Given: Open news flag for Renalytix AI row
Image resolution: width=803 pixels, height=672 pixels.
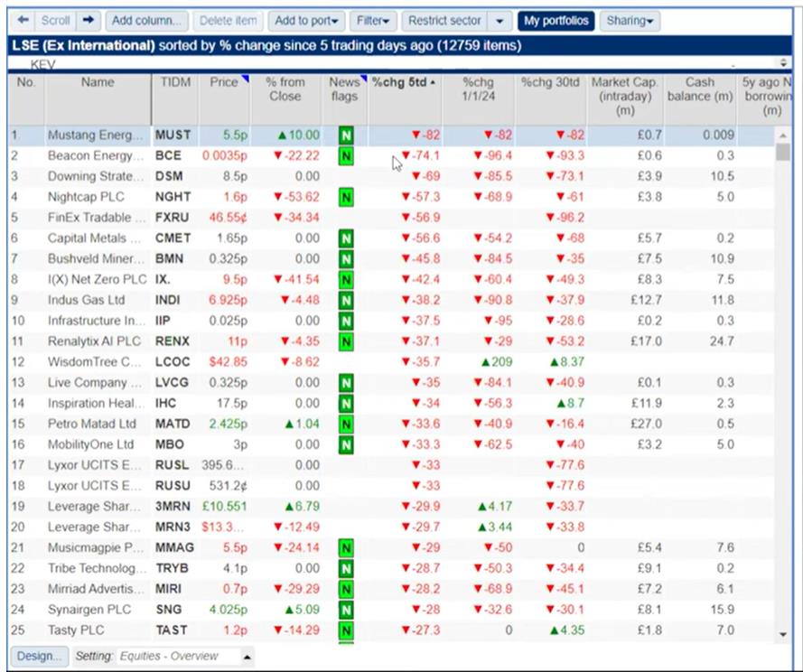Looking at the screenshot, I should (x=346, y=341).
